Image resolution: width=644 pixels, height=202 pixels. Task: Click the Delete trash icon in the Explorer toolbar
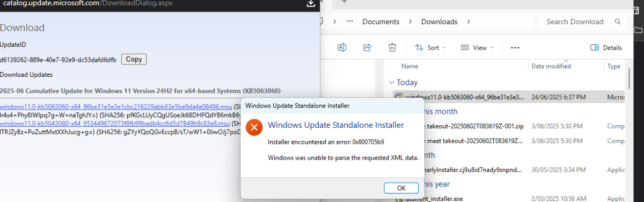pyautogui.click(x=392, y=47)
